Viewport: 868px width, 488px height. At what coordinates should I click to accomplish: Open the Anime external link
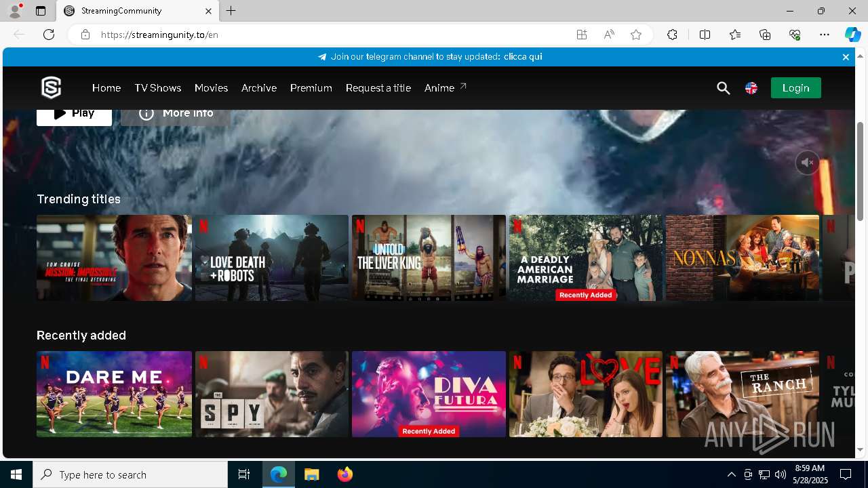pos(446,88)
